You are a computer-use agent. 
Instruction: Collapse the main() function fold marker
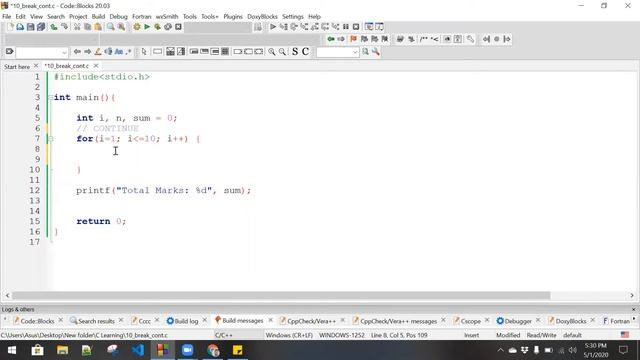51,98
